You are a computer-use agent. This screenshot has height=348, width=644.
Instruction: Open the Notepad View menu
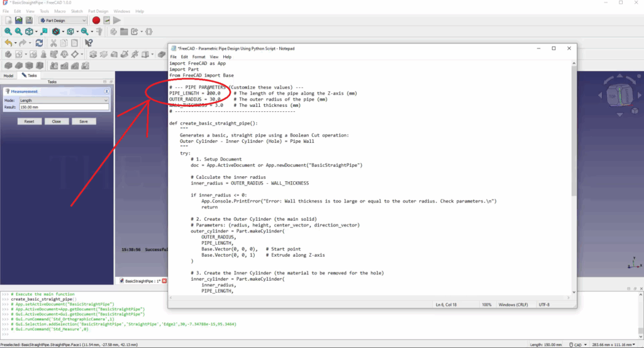[214, 57]
